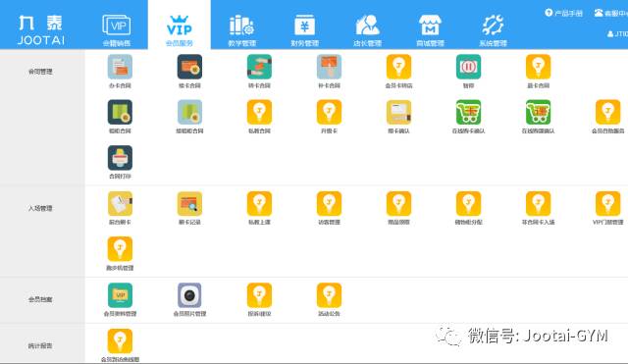
Task: Open 在线购课确认 shopping cart icon
Action: point(538,112)
